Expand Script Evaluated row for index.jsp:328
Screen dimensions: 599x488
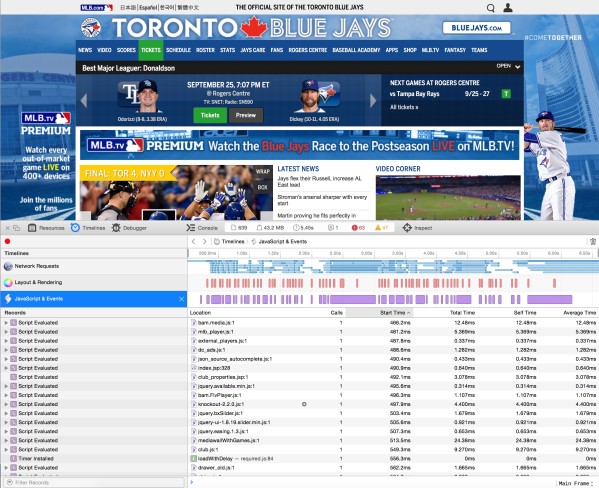click(6, 368)
